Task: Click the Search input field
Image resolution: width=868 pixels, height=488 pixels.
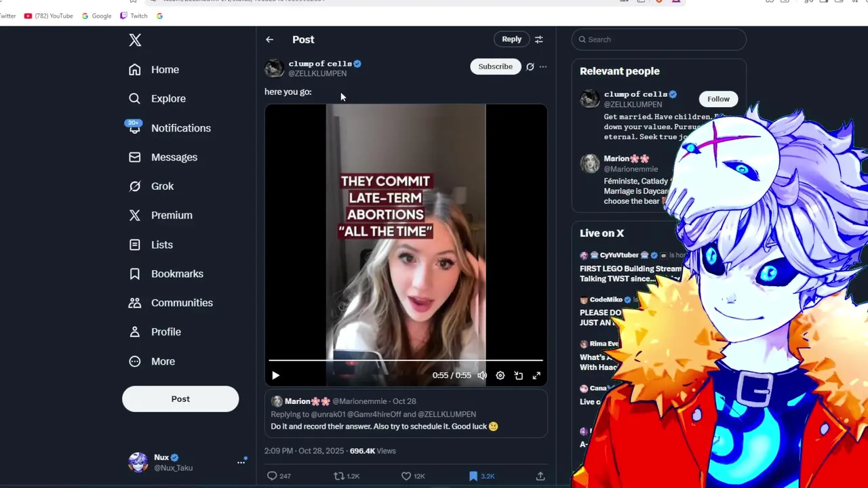Action: tap(658, 39)
